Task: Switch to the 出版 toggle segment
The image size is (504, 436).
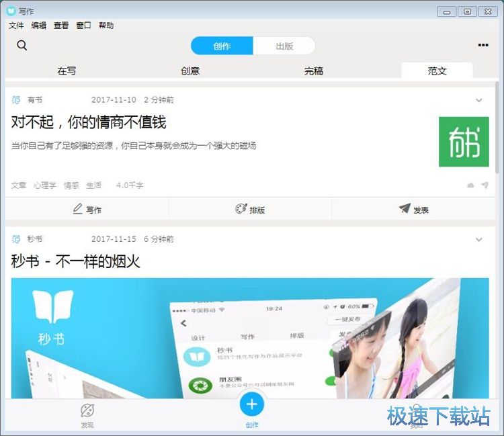Action: point(284,46)
